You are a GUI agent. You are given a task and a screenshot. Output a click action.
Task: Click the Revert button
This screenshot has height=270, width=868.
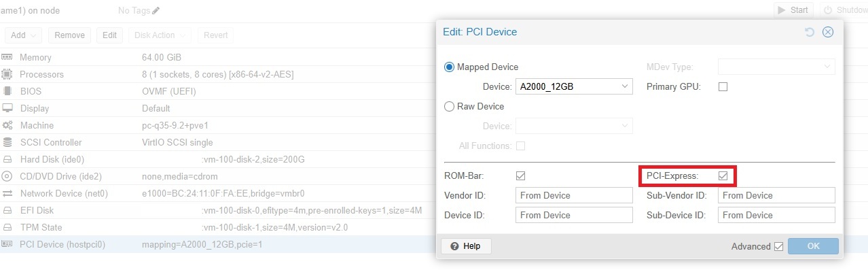[216, 35]
